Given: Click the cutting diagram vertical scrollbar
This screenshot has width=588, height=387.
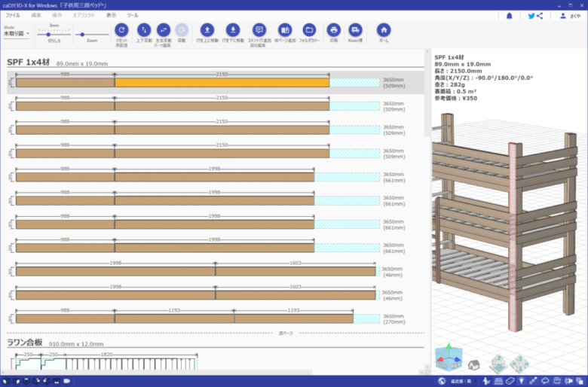Looking at the screenshot, I should pos(427,93).
